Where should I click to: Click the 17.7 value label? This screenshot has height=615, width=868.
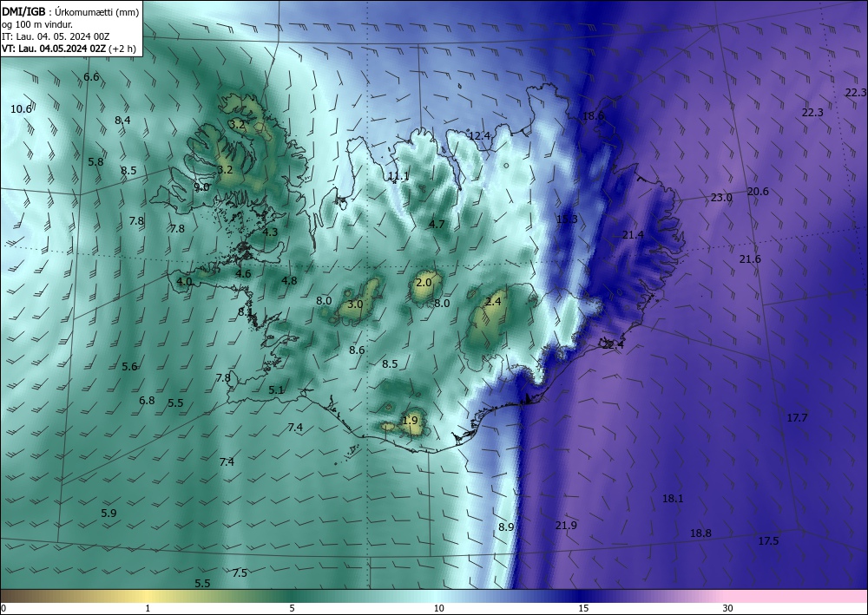click(x=797, y=418)
